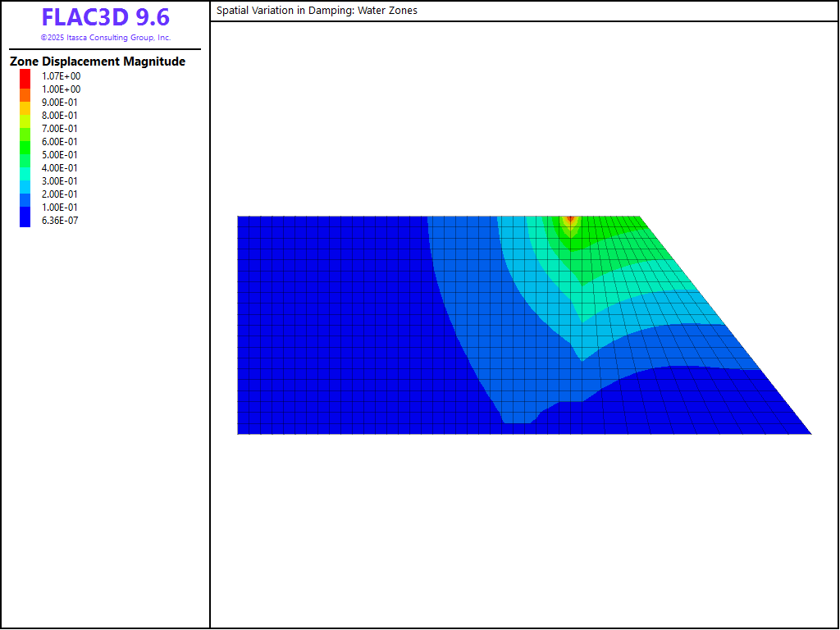Select the 7.00E-01 legend value text
Screen dimensions: 840x630
coord(60,129)
